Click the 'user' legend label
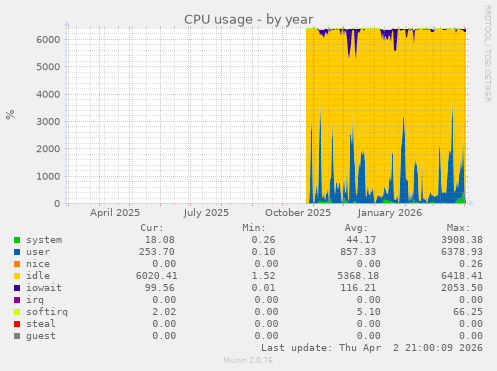 [x=38, y=252]
